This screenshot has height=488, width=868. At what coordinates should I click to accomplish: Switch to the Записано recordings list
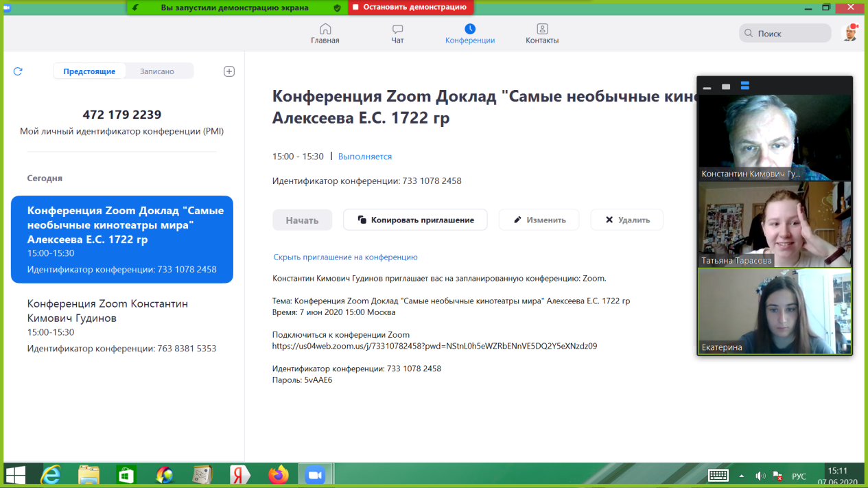tap(157, 71)
